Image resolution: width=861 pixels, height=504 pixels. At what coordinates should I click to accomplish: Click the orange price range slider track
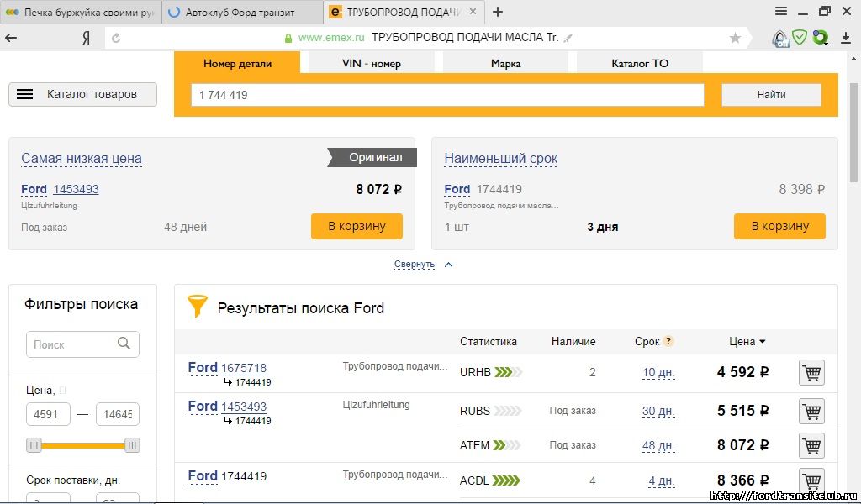pyautogui.click(x=83, y=445)
